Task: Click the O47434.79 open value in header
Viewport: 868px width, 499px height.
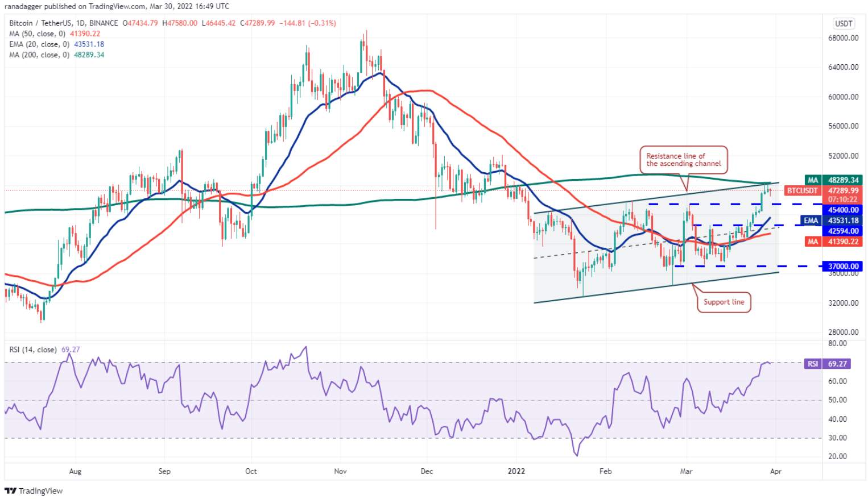Action: 140,23
